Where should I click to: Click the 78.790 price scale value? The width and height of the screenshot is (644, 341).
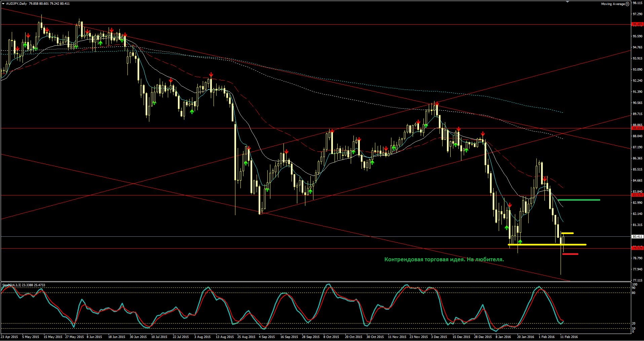tap(637, 258)
